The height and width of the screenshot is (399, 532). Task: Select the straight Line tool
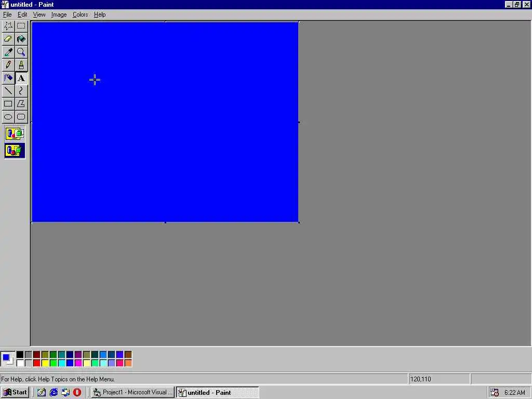(x=8, y=91)
